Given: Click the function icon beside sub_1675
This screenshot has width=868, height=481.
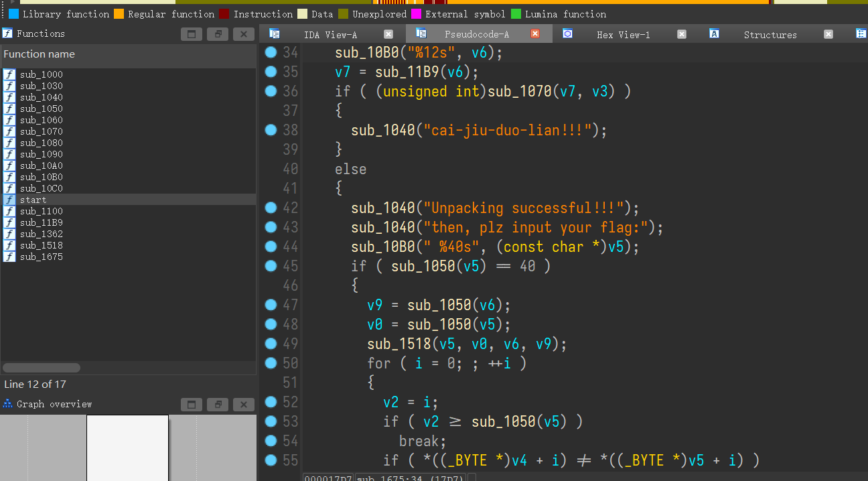Looking at the screenshot, I should pyautogui.click(x=9, y=257).
